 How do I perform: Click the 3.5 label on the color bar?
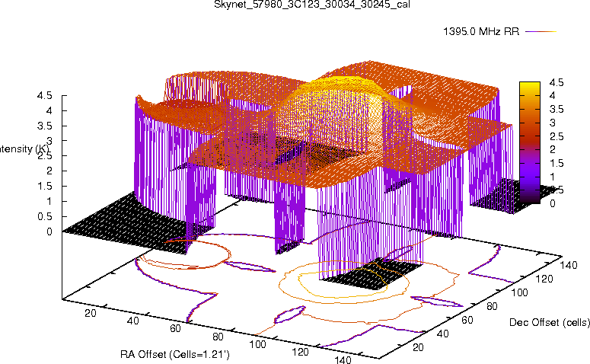click(557, 109)
